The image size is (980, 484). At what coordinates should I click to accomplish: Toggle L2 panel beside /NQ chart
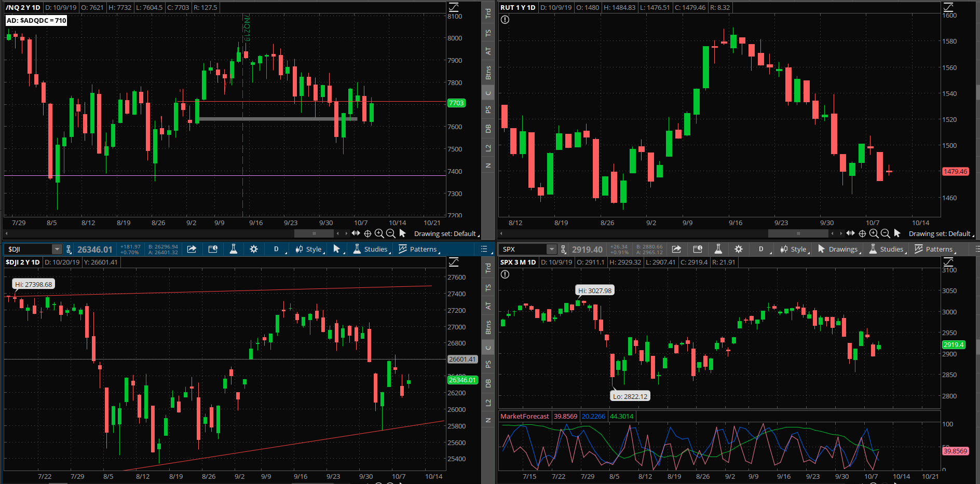488,148
